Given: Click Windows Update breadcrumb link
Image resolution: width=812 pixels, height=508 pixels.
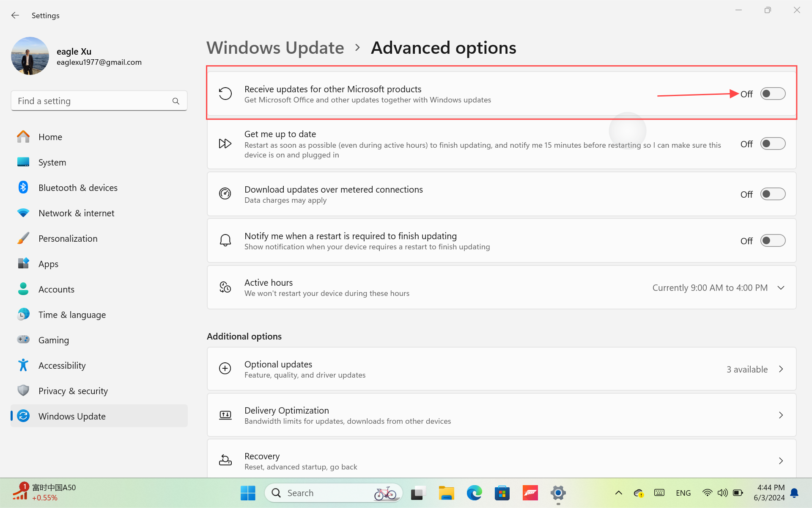Looking at the screenshot, I should coord(275,48).
